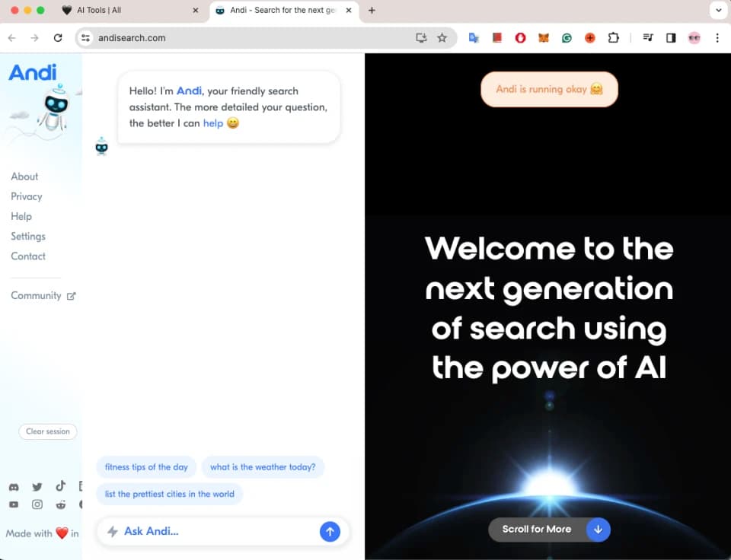Screen dimensions: 731x560
Task: Open the orange plus extension icon
Action: click(590, 38)
